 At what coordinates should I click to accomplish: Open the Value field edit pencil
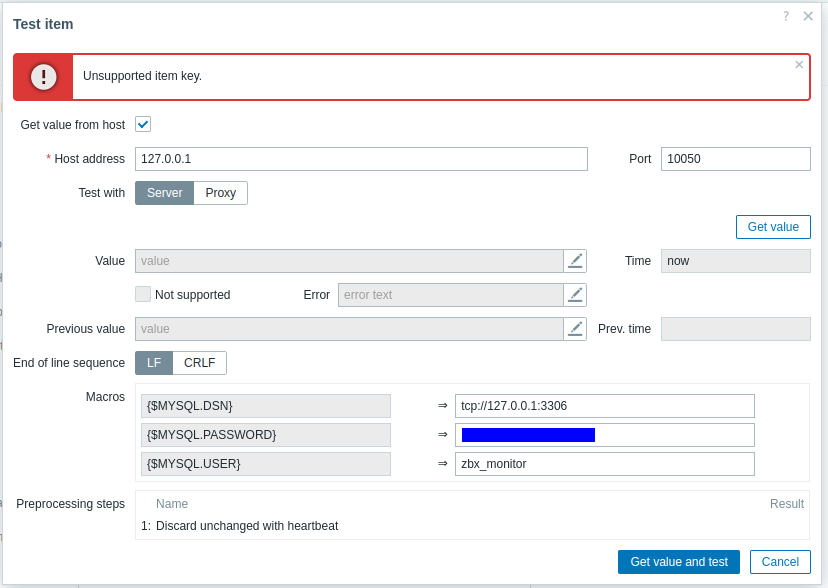click(x=575, y=261)
